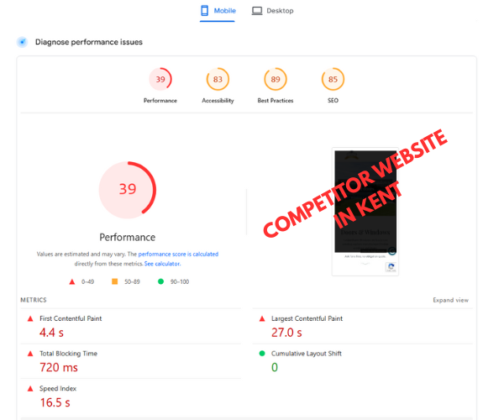This screenshot has height=420, width=504.
Task: Click the blue diagnose performance icon
Action: 22,42
